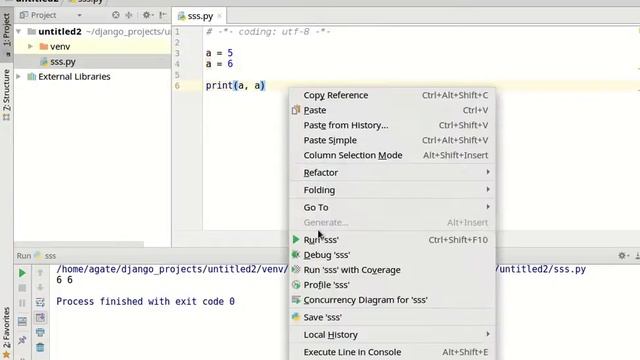Toggle Scroll to End in the Run console

coord(40,318)
